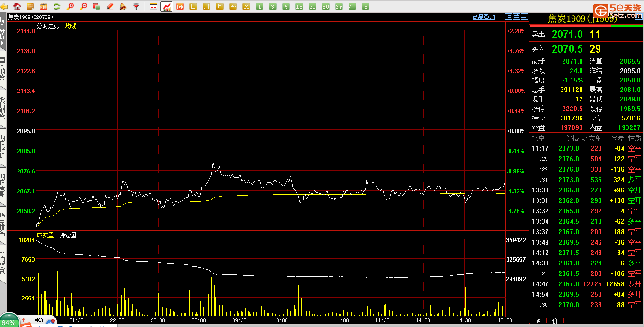Click the 性质 column header
This screenshot has height=327, width=644.
(x=635, y=138)
